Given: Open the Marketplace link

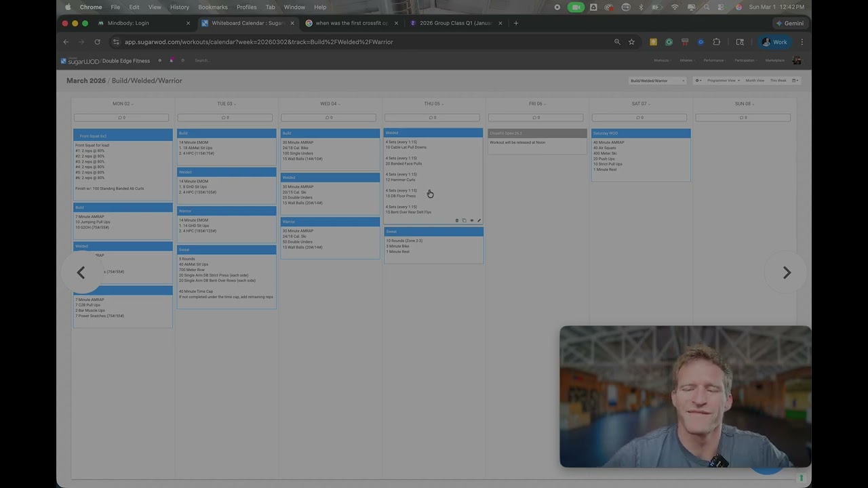Looking at the screenshot, I should pyautogui.click(x=775, y=60).
